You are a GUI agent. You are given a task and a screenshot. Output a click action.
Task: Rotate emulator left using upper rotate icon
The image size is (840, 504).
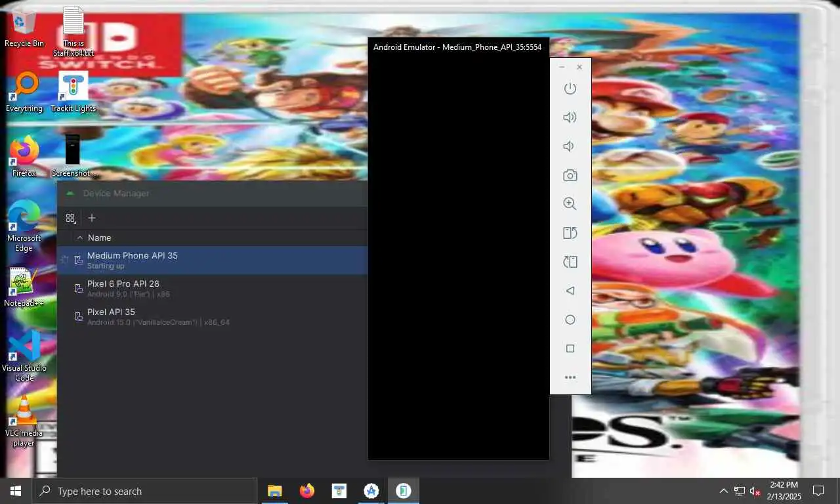pos(570,233)
